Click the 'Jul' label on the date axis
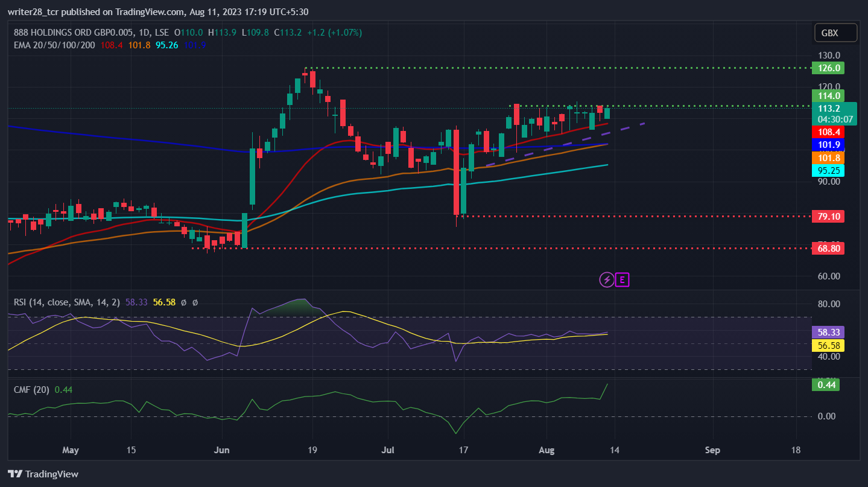Viewport: 868px width, 487px height. point(388,450)
